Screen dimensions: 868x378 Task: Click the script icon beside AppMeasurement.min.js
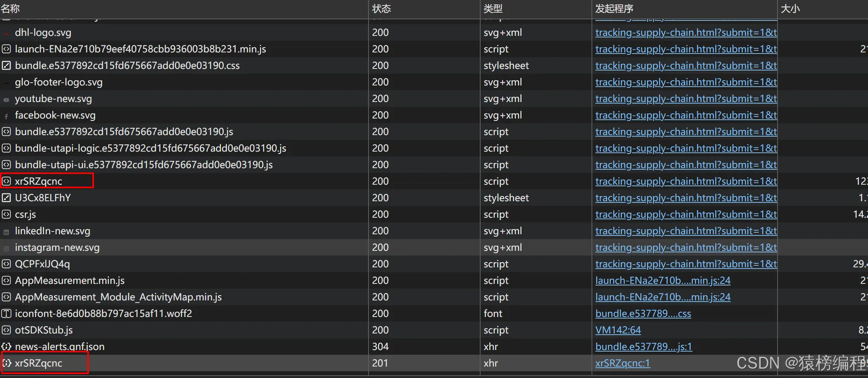[x=6, y=281]
